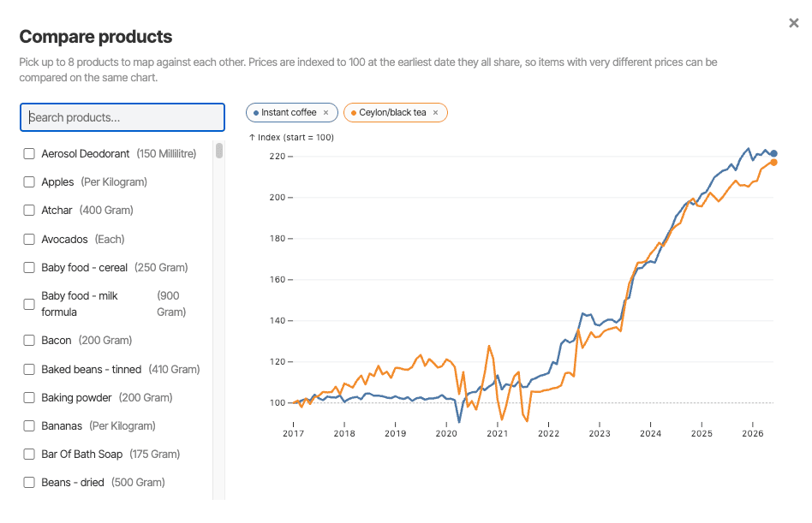Image resolution: width=812 pixels, height=523 pixels.
Task: Click the orange endpoint marker on chart
Action: click(x=773, y=163)
